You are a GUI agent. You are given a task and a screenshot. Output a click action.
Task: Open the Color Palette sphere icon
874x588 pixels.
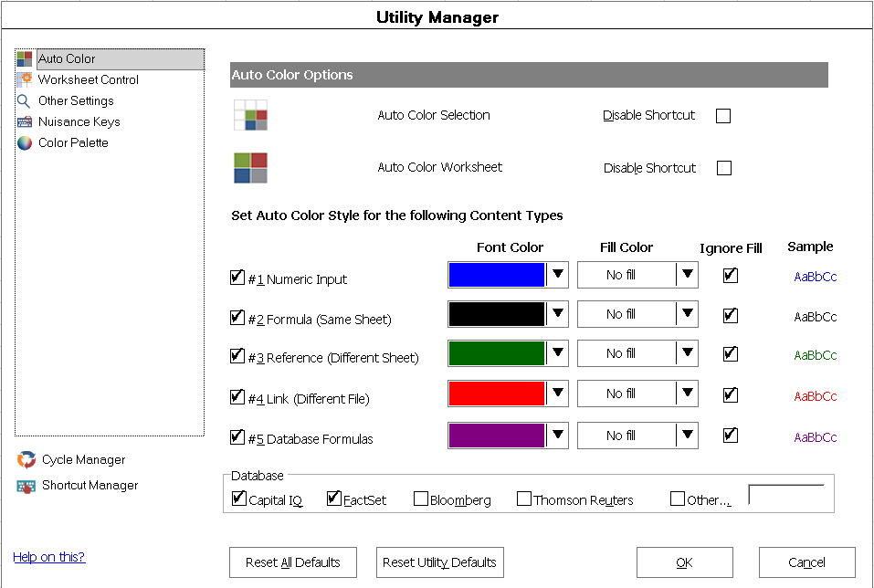click(25, 143)
